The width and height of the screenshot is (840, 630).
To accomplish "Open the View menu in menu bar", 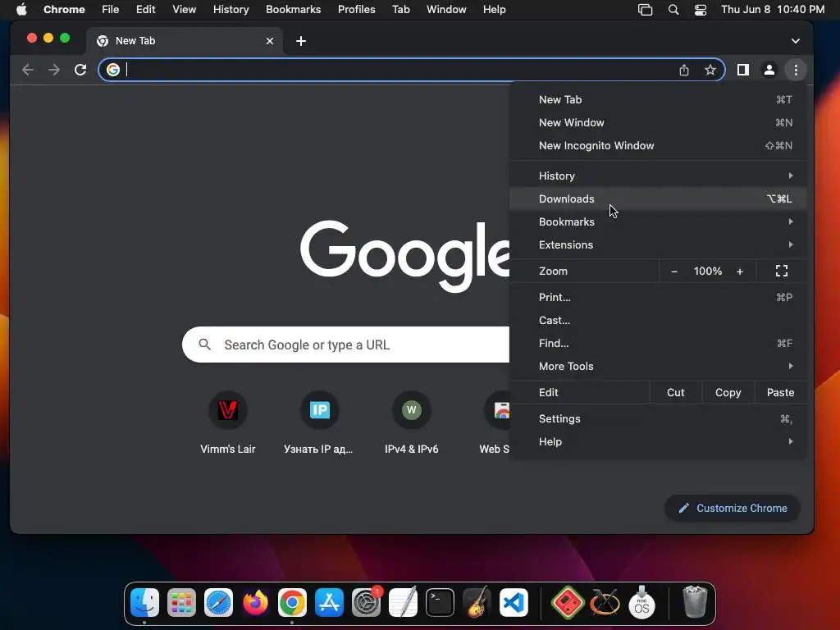I will (x=184, y=10).
